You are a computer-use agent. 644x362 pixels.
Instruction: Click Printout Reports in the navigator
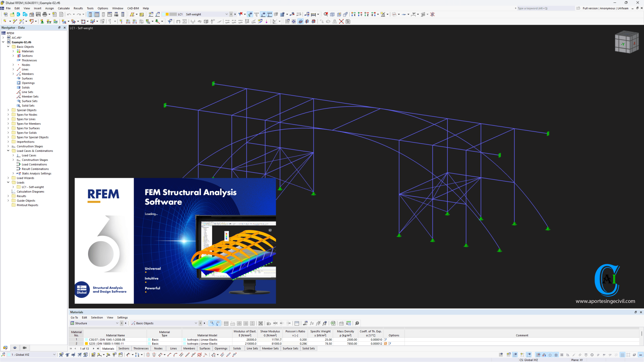coord(28,205)
